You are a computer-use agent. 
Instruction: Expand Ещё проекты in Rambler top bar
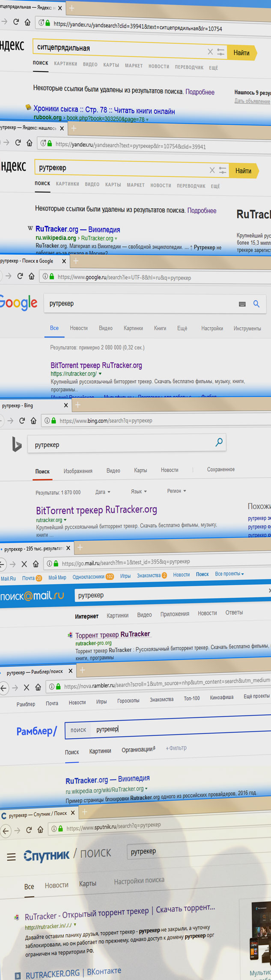(x=256, y=696)
